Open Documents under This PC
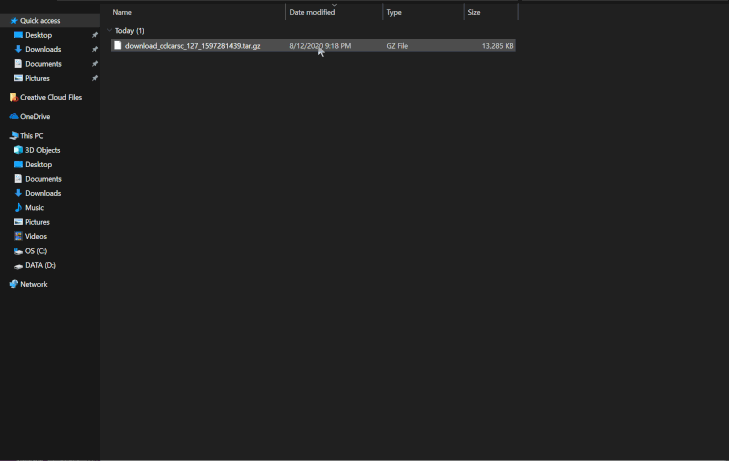Image resolution: width=729 pixels, height=461 pixels. point(43,178)
